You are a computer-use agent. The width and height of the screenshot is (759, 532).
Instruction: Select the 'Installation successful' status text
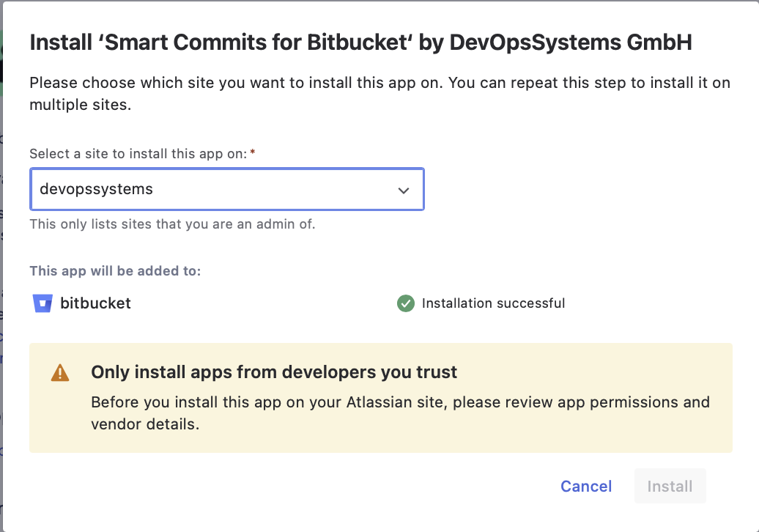click(x=493, y=303)
